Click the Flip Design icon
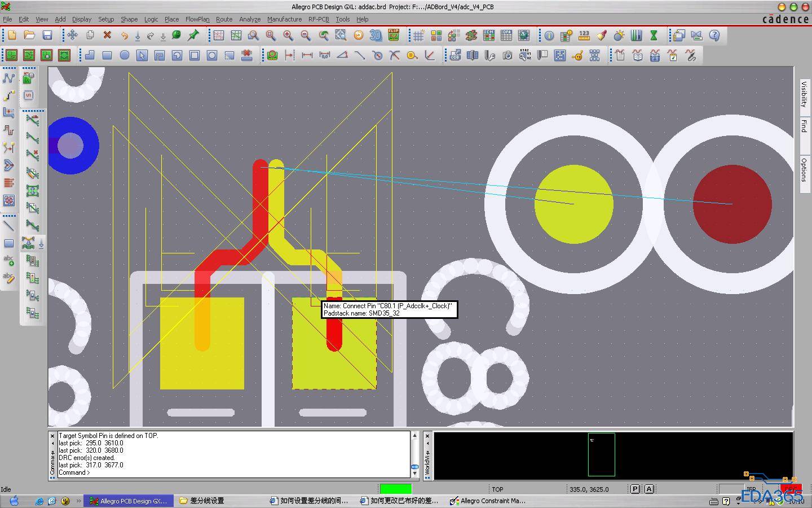This screenshot has width=812, height=508. 394,36
